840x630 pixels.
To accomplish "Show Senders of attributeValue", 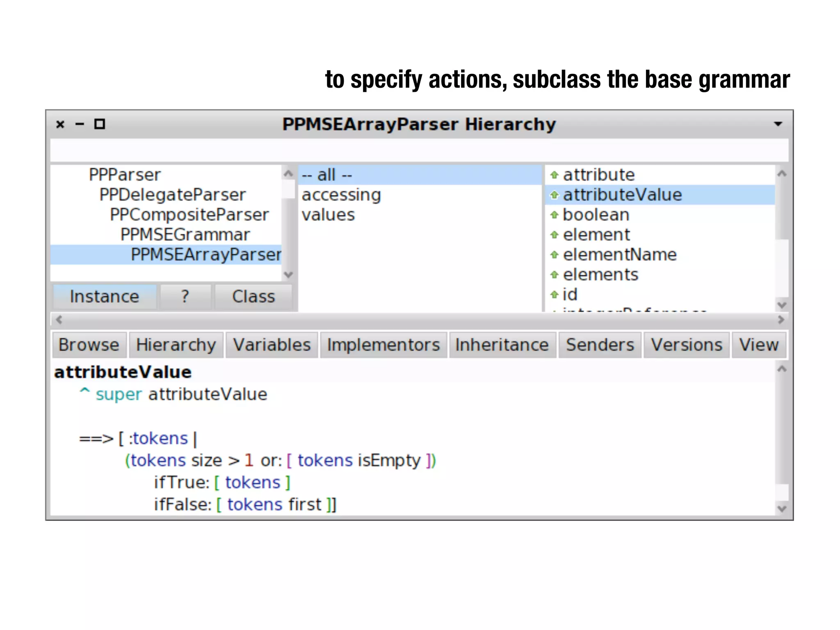I will (600, 345).
